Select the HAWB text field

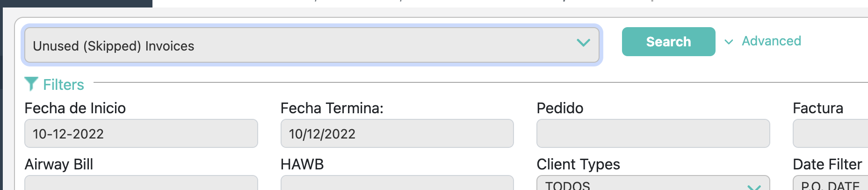tap(397, 183)
